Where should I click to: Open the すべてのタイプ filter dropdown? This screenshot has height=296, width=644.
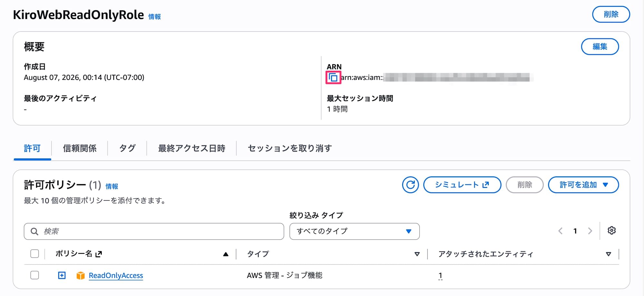pyautogui.click(x=354, y=231)
